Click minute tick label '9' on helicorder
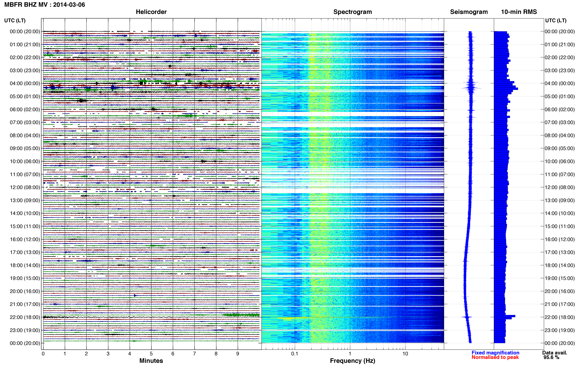Image resolution: width=588 pixels, height=368 pixels. 238,354
